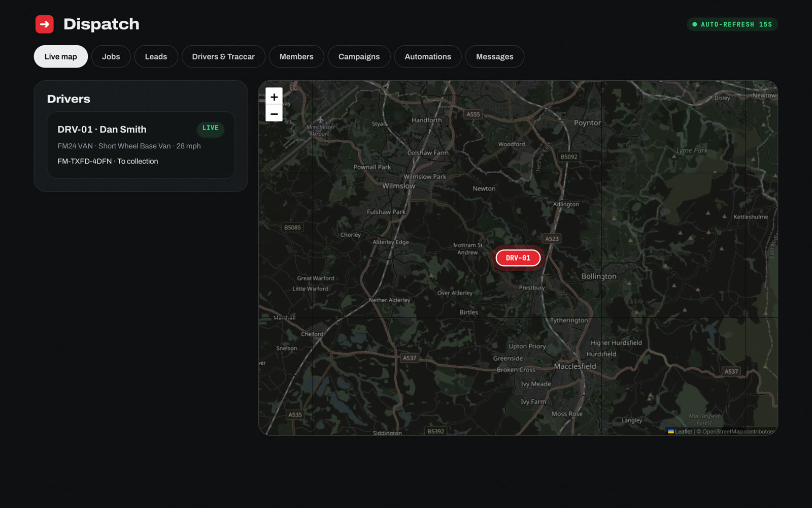812x508 pixels.
Task: Click the Poynton label on the map
Action: (587, 123)
